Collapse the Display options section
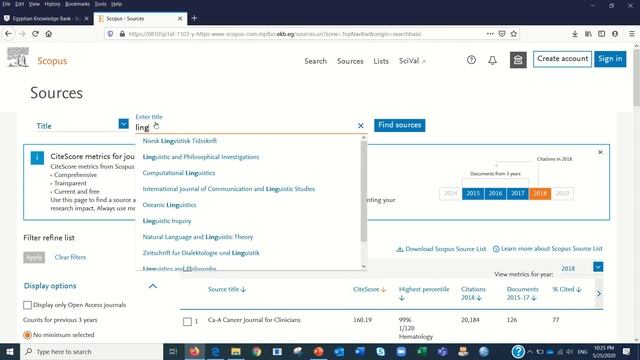The height and width of the screenshot is (360, 640). (153, 286)
